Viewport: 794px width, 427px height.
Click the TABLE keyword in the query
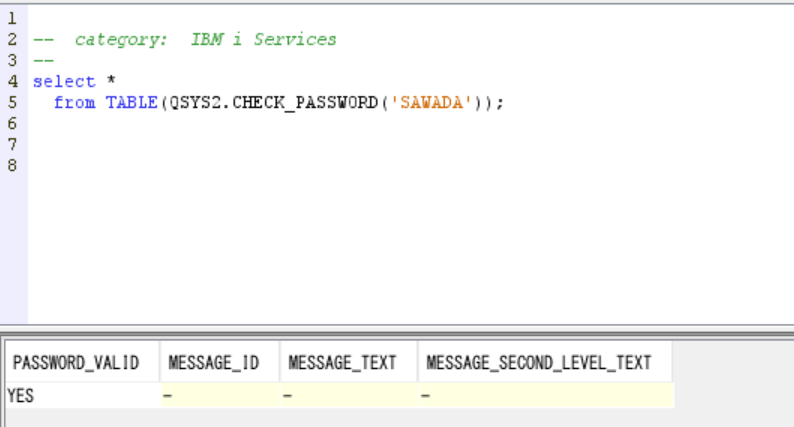(132, 103)
